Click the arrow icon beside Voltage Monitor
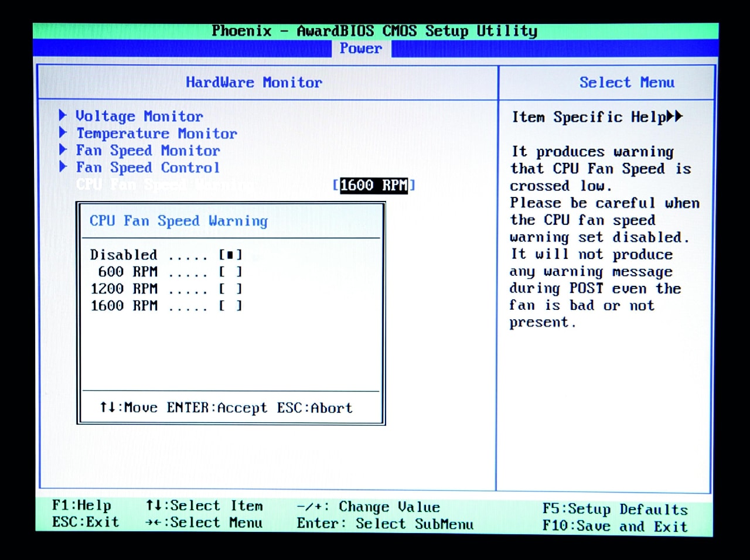 (63, 115)
